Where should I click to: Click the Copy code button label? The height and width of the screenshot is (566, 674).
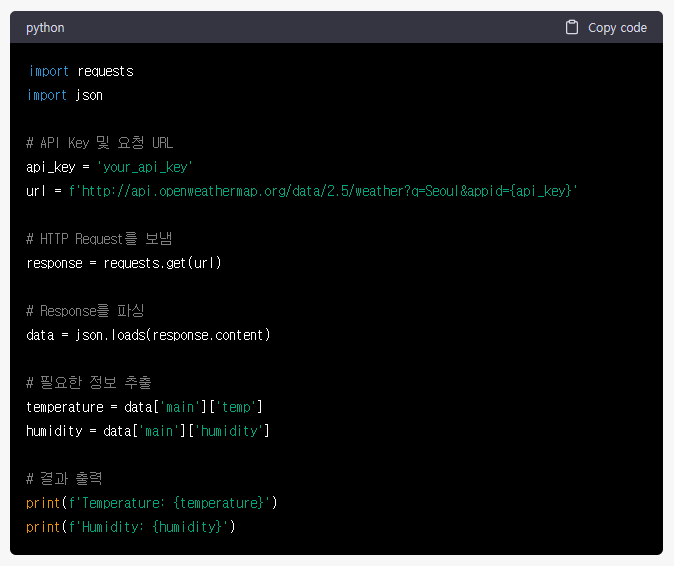(x=617, y=28)
